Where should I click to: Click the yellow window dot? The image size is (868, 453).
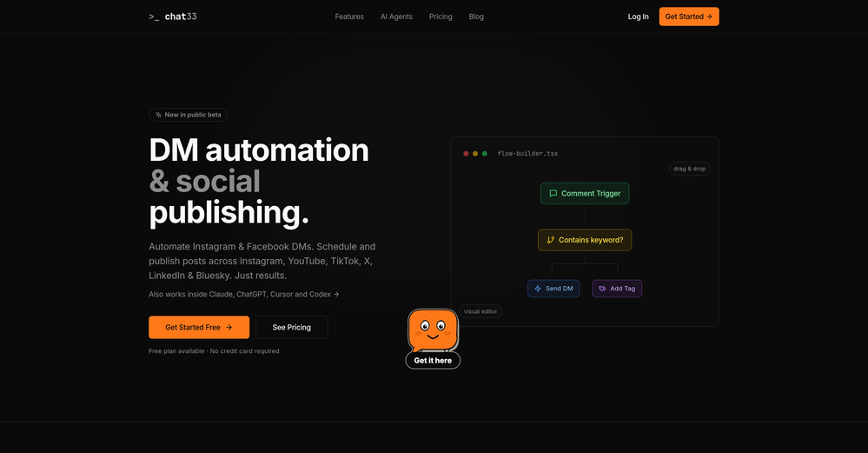(x=475, y=153)
